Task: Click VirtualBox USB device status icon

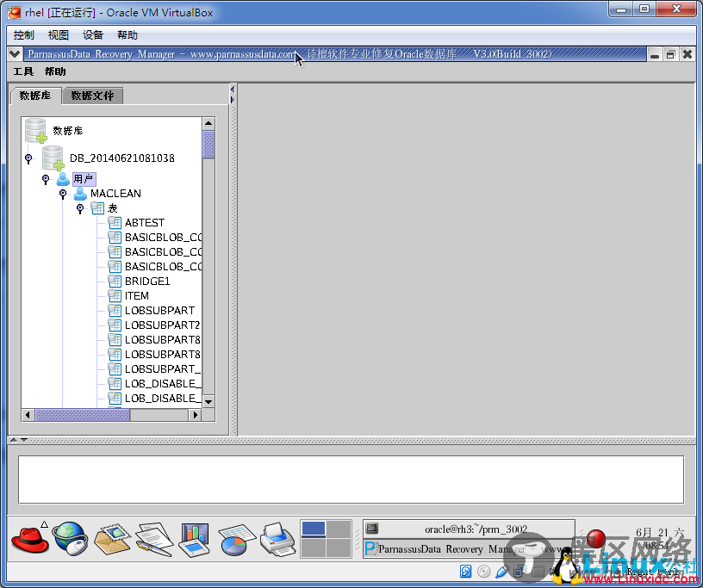Action: [501, 572]
